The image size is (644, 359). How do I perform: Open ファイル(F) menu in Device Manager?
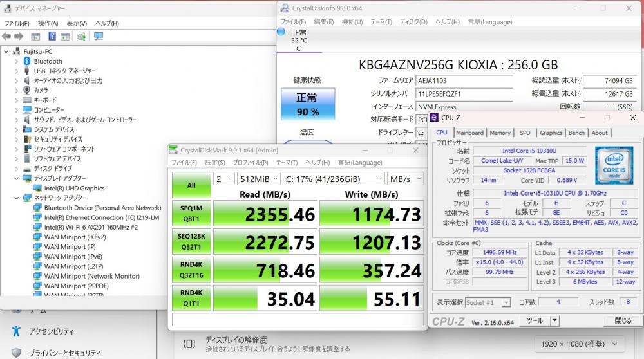[x=17, y=23]
